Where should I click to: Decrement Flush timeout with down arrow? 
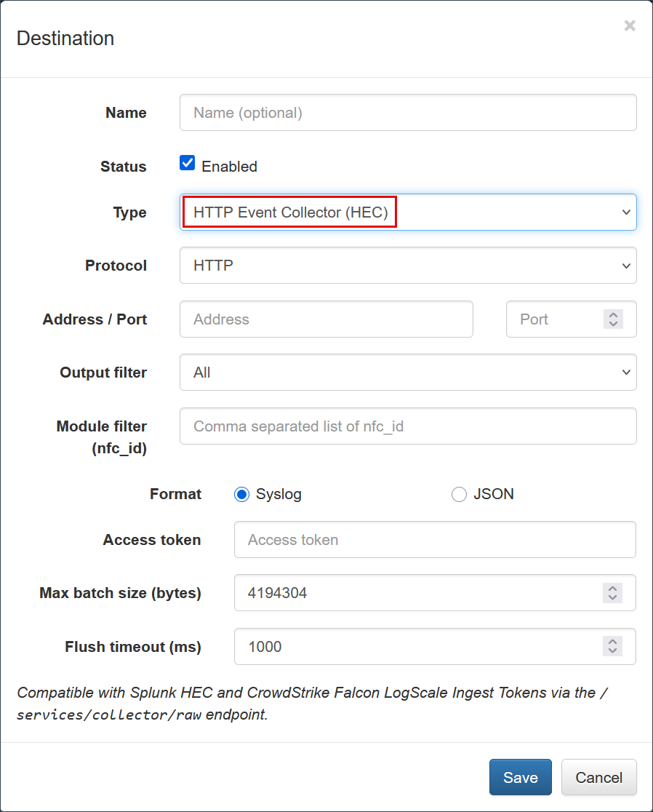click(613, 652)
